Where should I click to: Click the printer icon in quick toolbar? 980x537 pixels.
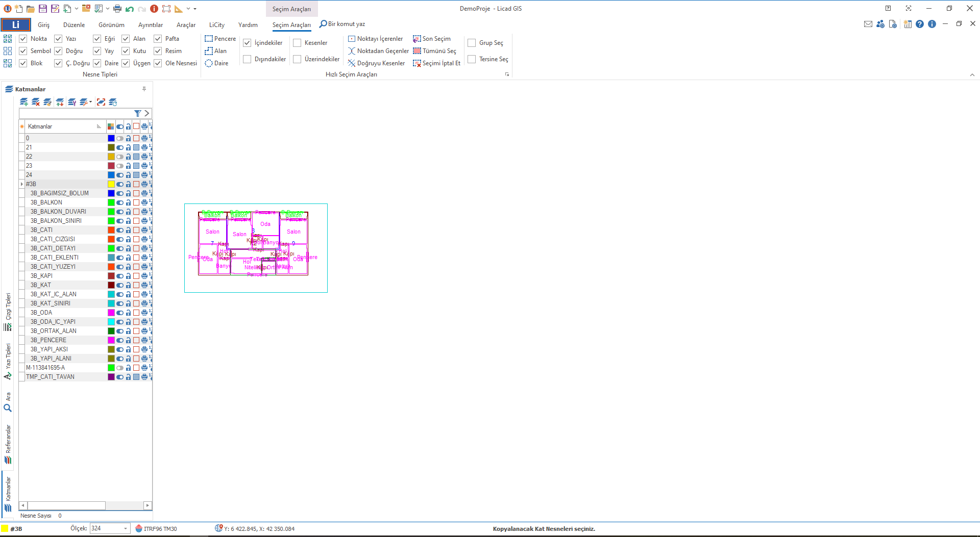tap(117, 9)
